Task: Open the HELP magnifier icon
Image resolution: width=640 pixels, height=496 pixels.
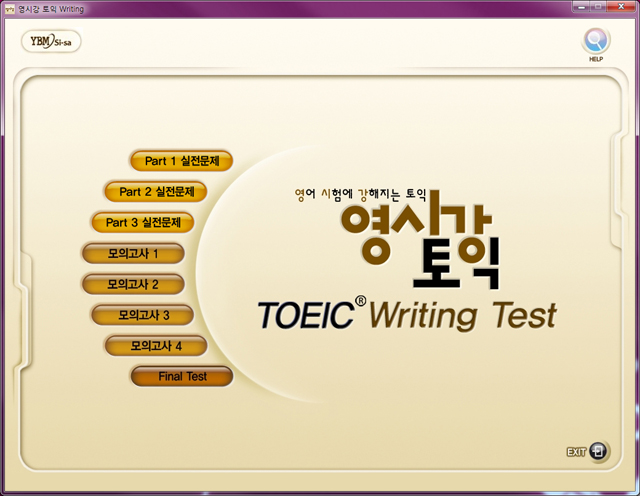Action: [x=596, y=41]
